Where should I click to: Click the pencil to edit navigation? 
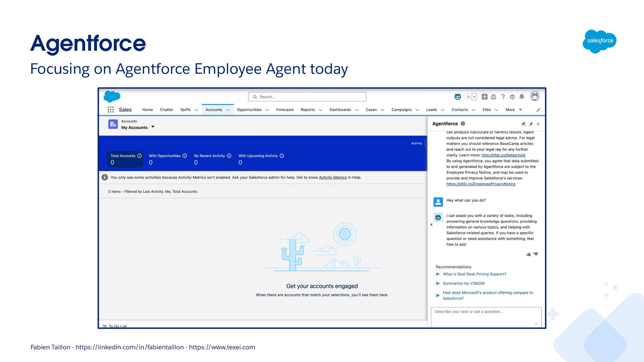click(538, 110)
